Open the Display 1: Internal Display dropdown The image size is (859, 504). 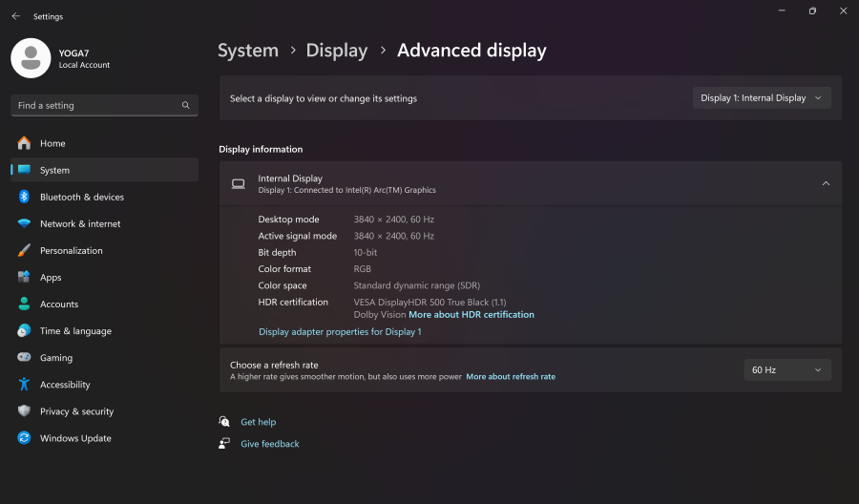pos(762,98)
